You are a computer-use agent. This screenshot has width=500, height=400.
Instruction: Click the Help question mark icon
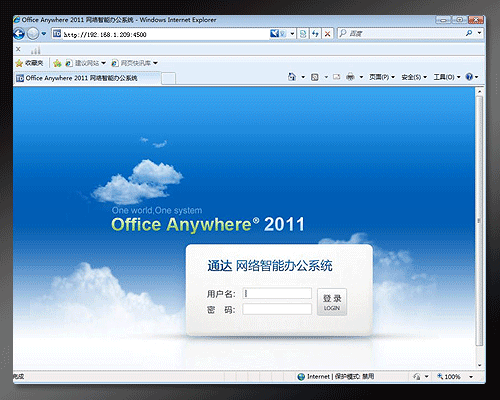(x=469, y=77)
